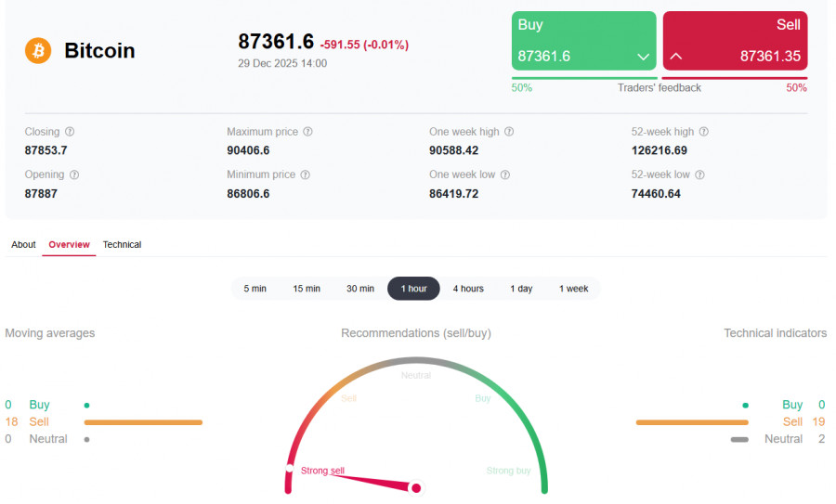This screenshot has height=504, width=836.
Task: Click the Bitcoin title text
Action: (99, 51)
